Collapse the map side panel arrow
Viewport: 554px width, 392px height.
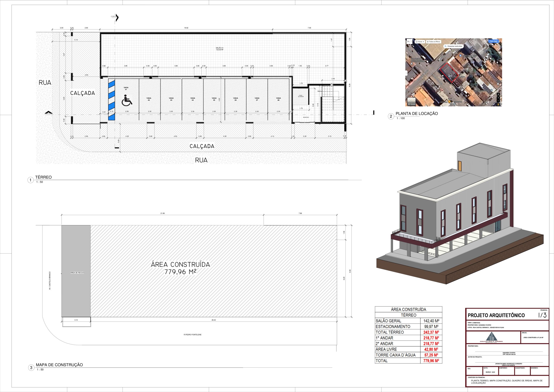[406, 73]
